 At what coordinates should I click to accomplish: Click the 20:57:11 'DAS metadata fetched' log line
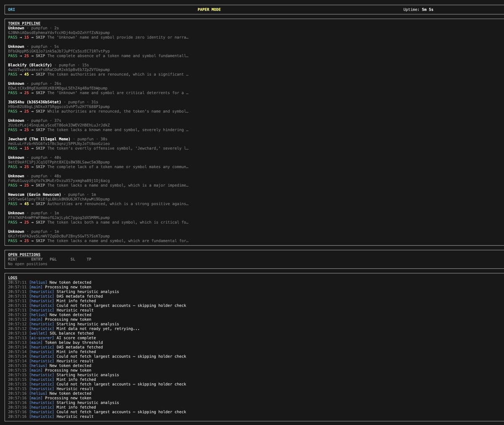[55, 296]
